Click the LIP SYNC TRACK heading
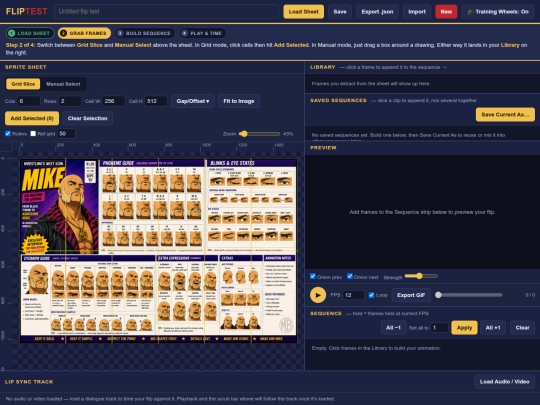540x405 pixels. [29, 382]
